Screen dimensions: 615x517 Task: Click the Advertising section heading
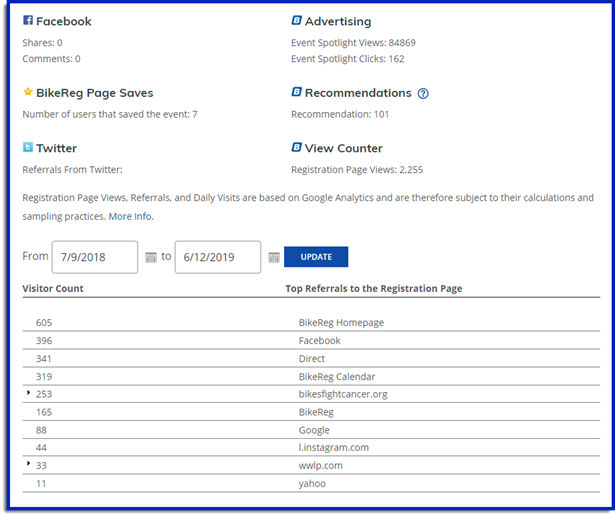click(x=338, y=21)
